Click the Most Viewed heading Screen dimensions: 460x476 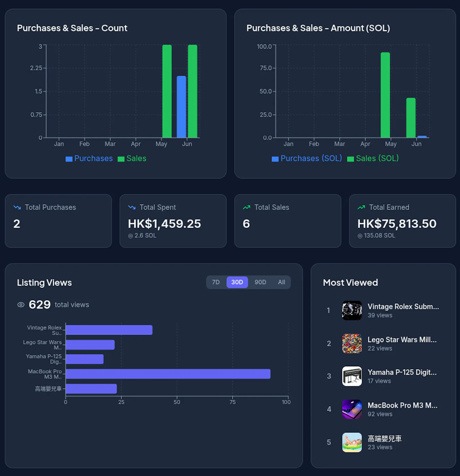pyautogui.click(x=350, y=283)
